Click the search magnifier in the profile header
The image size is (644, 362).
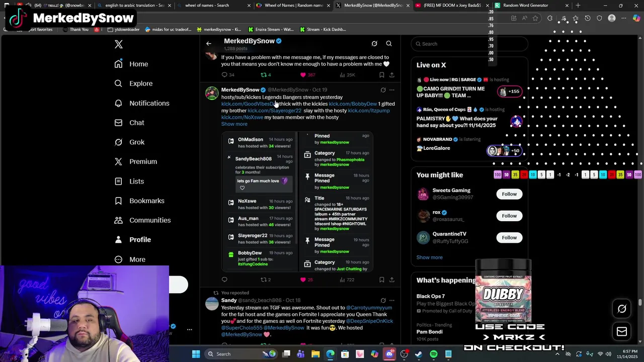click(x=389, y=44)
